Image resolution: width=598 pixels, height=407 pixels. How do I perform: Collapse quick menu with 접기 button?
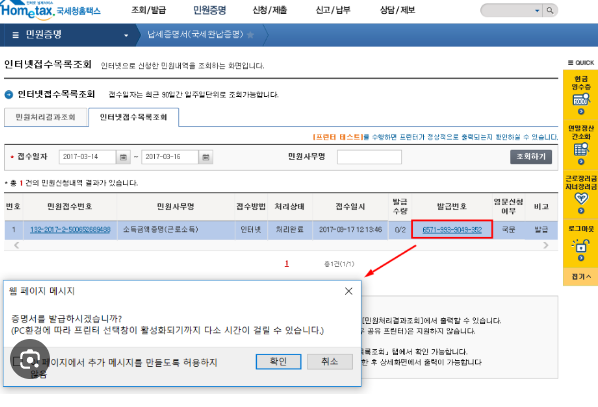(x=581, y=277)
